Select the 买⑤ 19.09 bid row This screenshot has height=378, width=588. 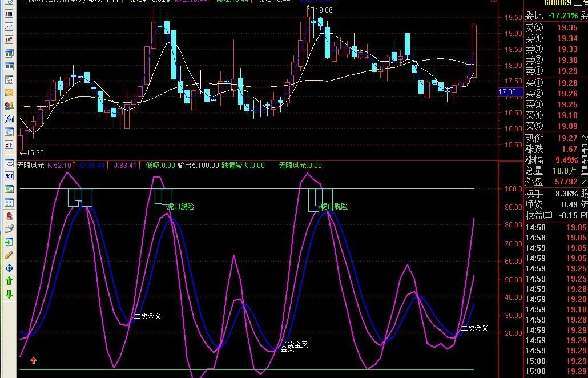tap(556, 126)
